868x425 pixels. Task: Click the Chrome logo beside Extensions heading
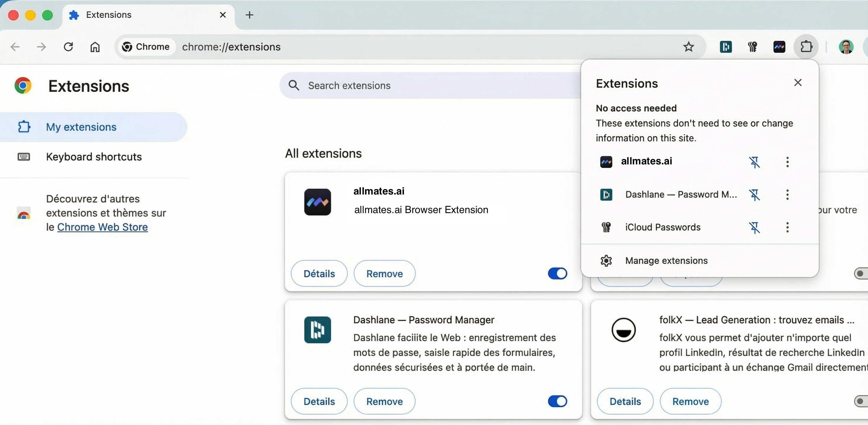pyautogui.click(x=23, y=86)
